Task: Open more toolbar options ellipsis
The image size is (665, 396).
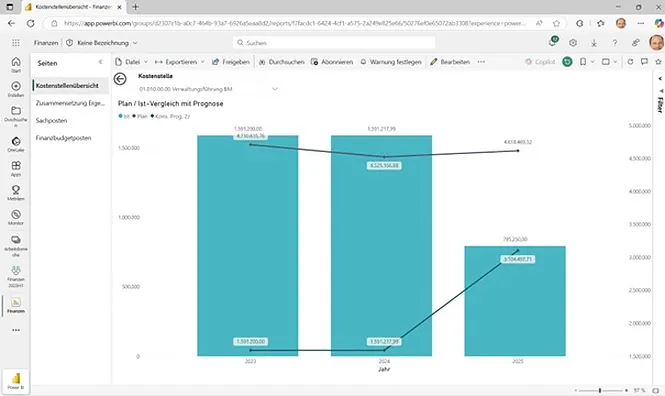Action: (x=481, y=62)
